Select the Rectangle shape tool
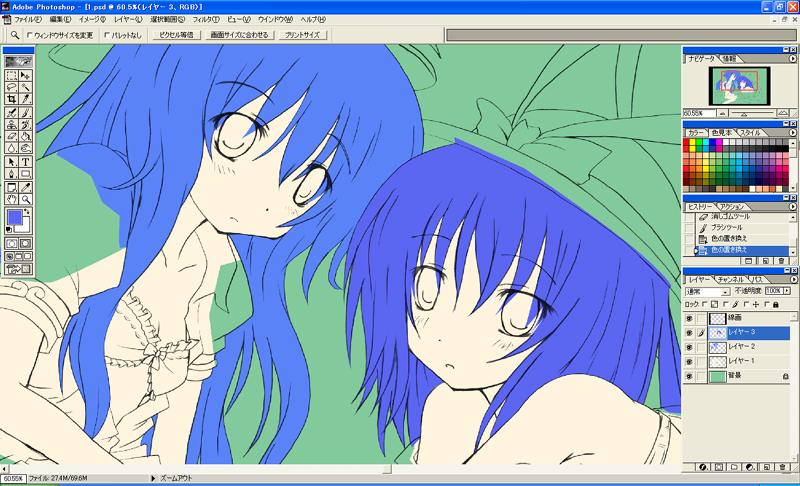 [25, 173]
